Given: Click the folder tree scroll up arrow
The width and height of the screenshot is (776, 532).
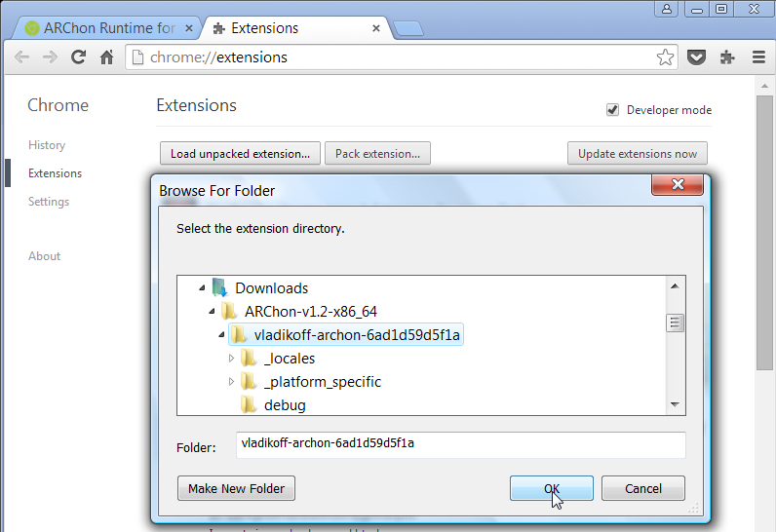Looking at the screenshot, I should point(675,286).
